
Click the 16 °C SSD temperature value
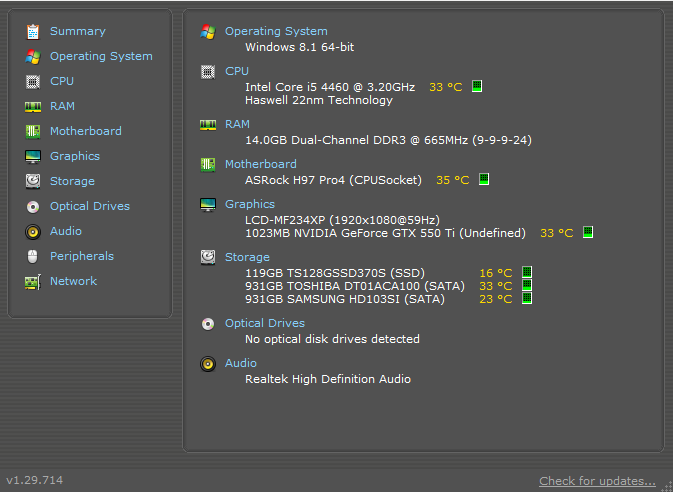496,273
